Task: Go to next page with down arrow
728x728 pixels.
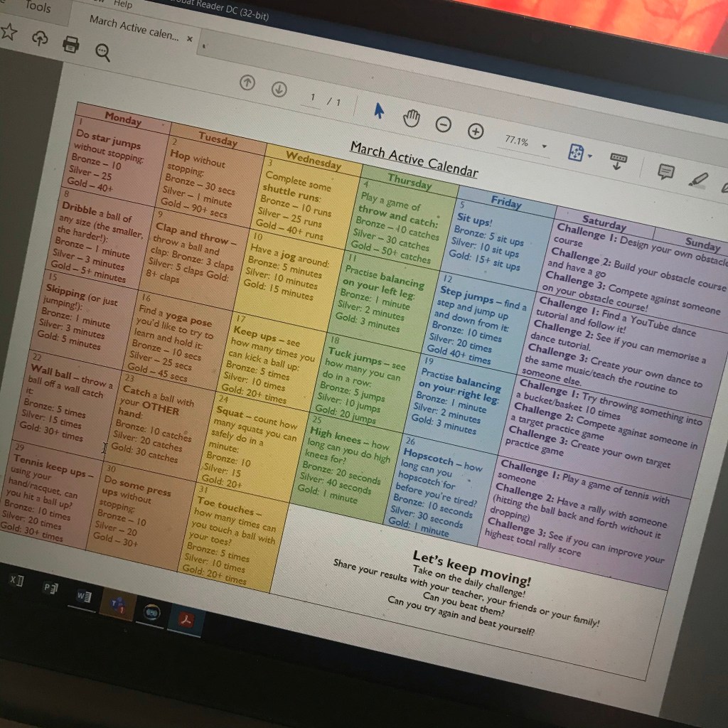Action: click(x=279, y=89)
